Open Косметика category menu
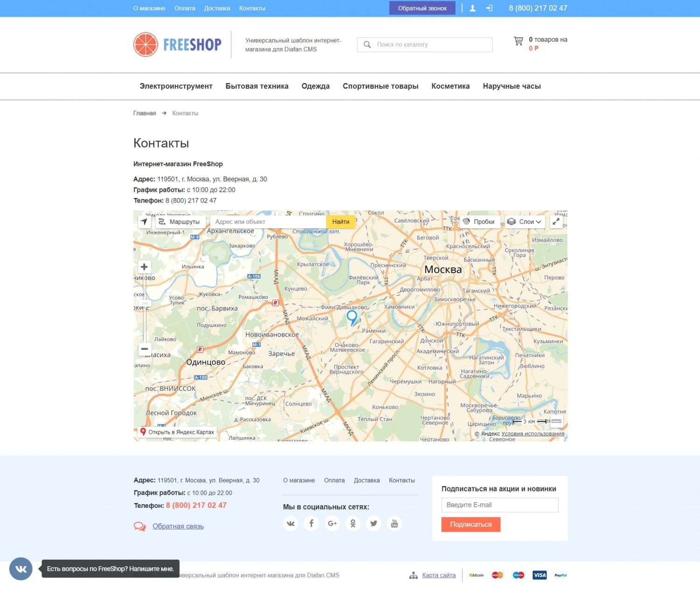 (x=450, y=86)
